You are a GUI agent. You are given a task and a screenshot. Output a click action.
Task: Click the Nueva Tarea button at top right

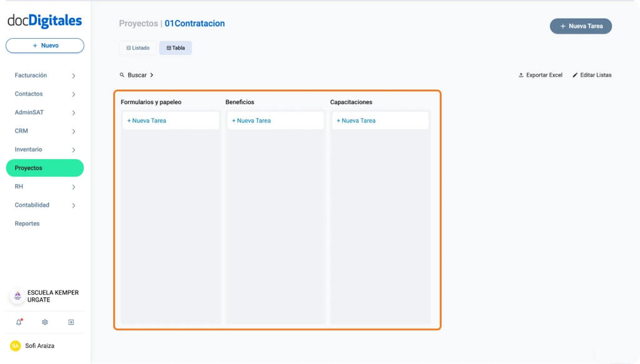581,26
